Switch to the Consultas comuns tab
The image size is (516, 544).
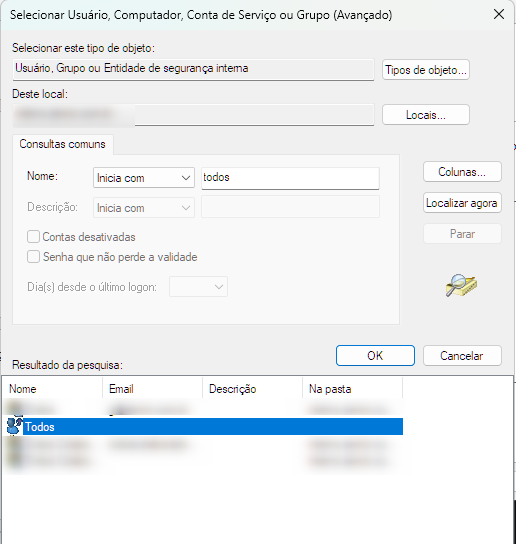[62, 144]
